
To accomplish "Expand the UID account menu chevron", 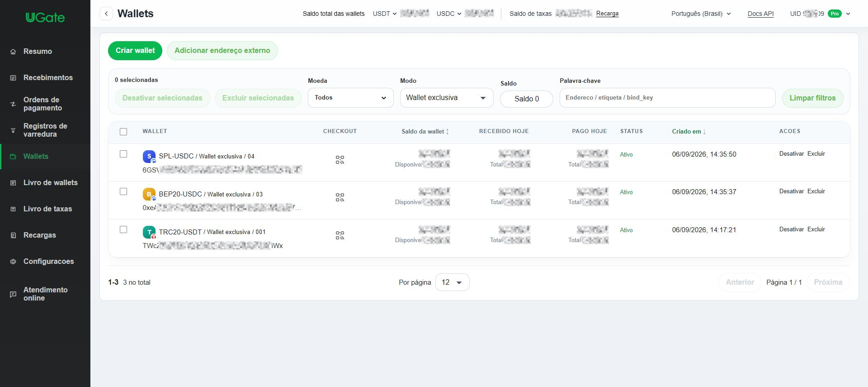I will click(x=848, y=14).
